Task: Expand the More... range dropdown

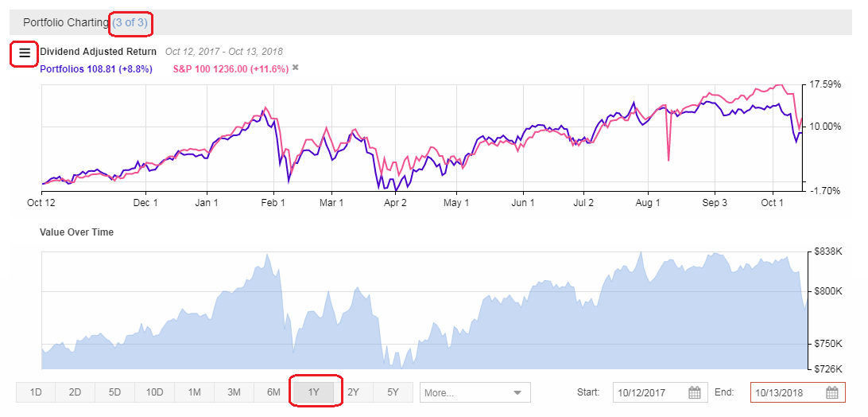Action: 475,392
